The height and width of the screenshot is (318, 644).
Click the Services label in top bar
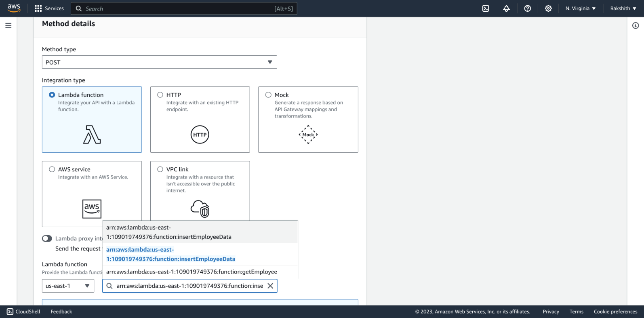click(x=54, y=8)
